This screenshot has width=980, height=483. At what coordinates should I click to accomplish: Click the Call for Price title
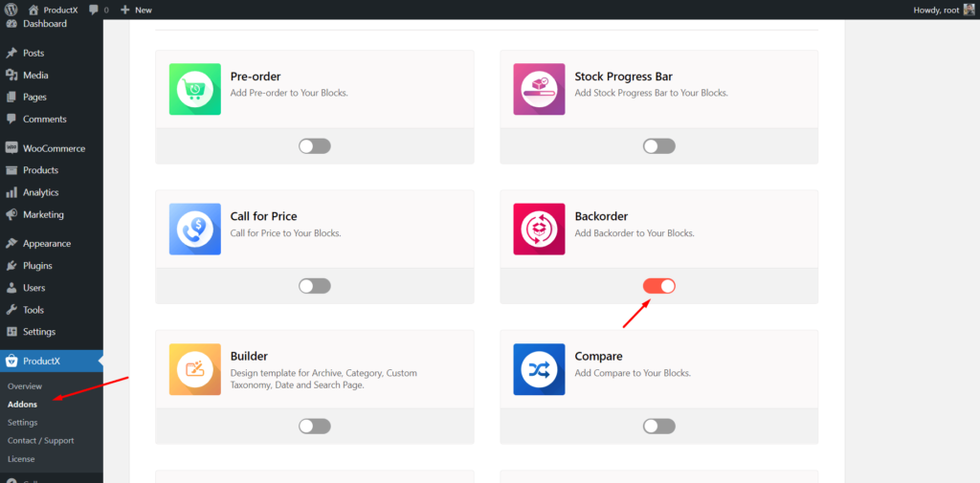(264, 217)
